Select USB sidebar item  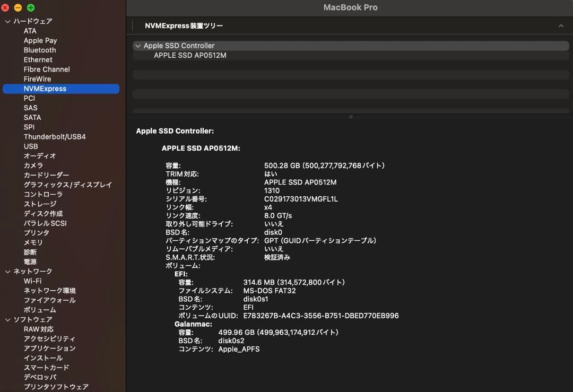(31, 146)
